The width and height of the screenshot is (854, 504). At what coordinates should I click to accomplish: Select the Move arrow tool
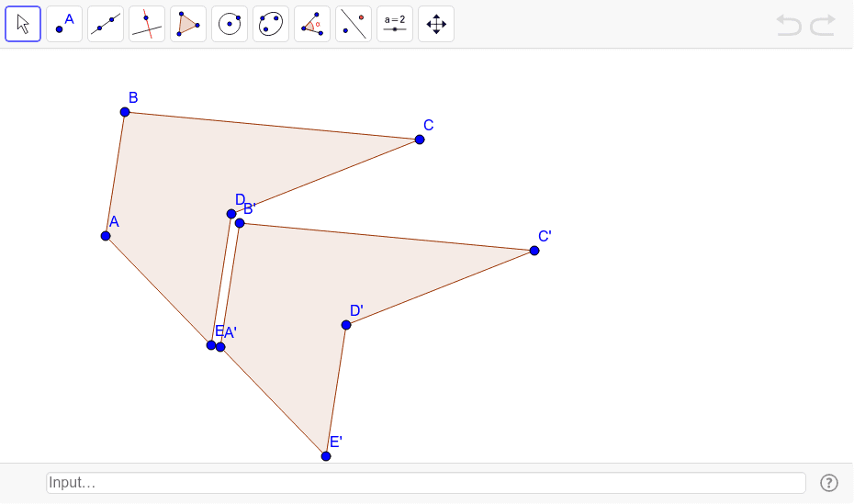pos(23,24)
